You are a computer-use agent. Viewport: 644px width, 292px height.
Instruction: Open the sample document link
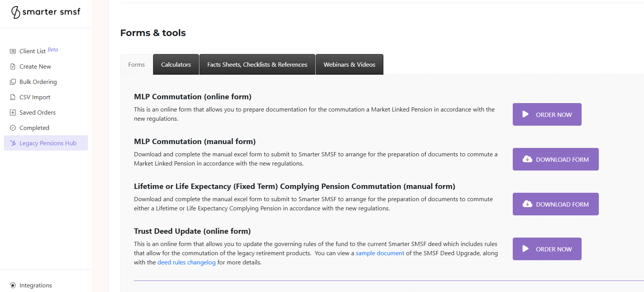(380, 253)
